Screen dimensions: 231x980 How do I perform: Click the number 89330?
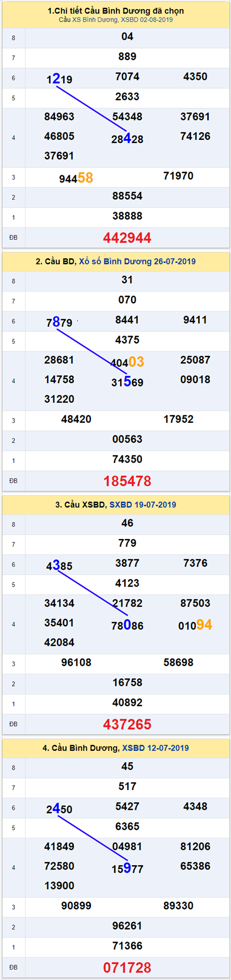[178, 906]
